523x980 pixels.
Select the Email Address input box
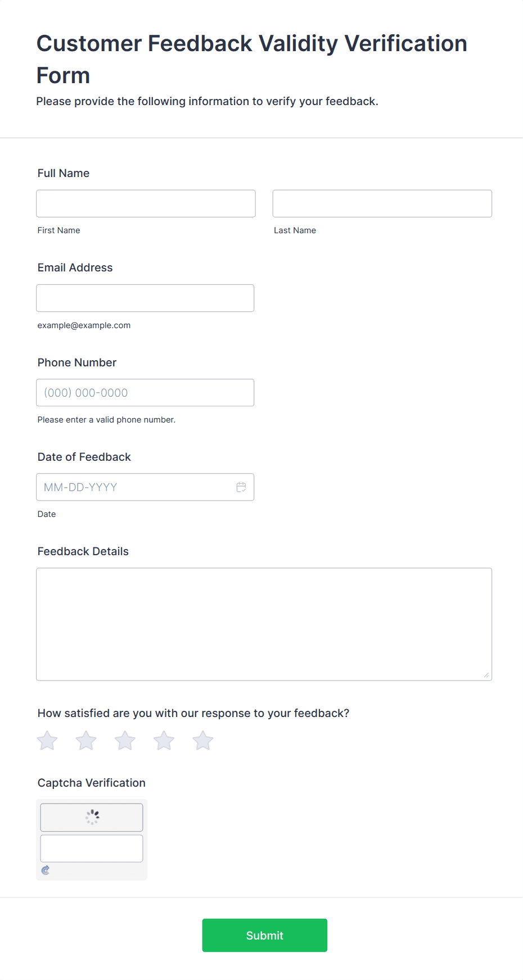145,298
